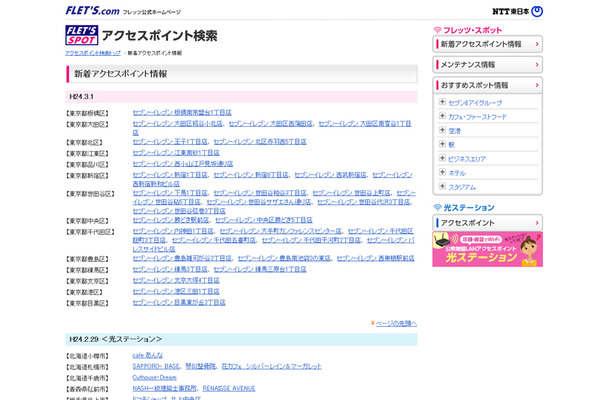Open the セブン-イレブン 王子1丁目店 link
This screenshot has width=610, height=400.
170,142
